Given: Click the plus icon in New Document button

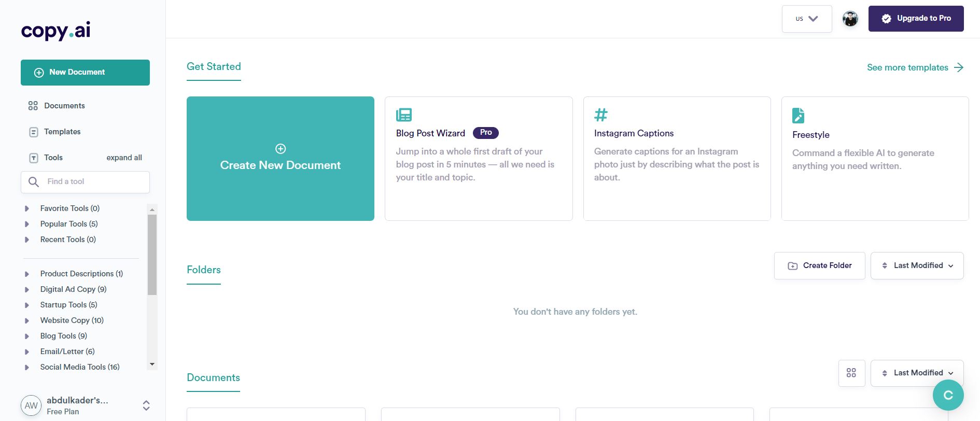Looking at the screenshot, I should point(39,73).
